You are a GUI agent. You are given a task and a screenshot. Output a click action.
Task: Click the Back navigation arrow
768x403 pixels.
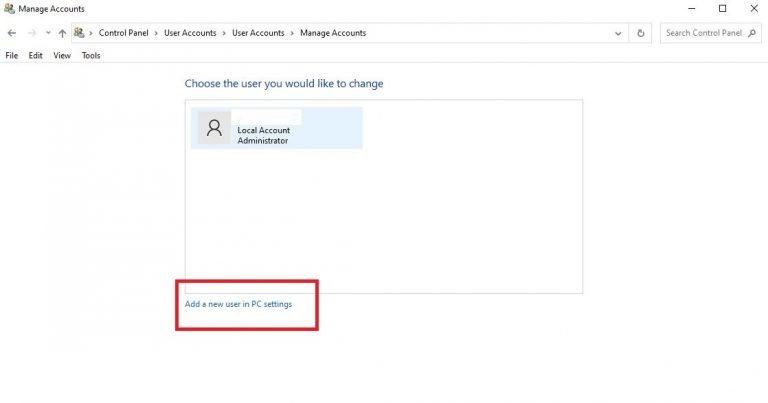pos(11,33)
